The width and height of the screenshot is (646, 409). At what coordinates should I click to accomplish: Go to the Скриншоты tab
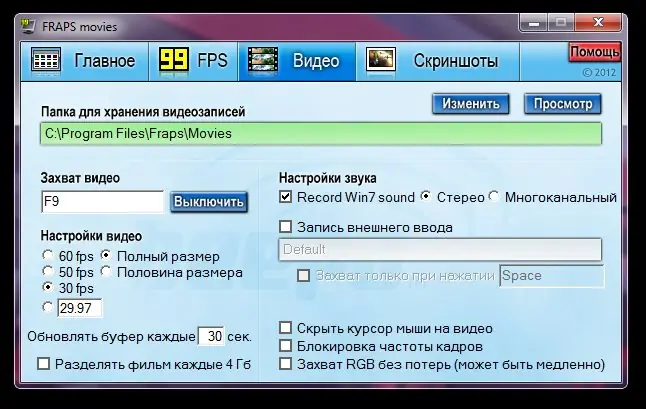tap(438, 61)
